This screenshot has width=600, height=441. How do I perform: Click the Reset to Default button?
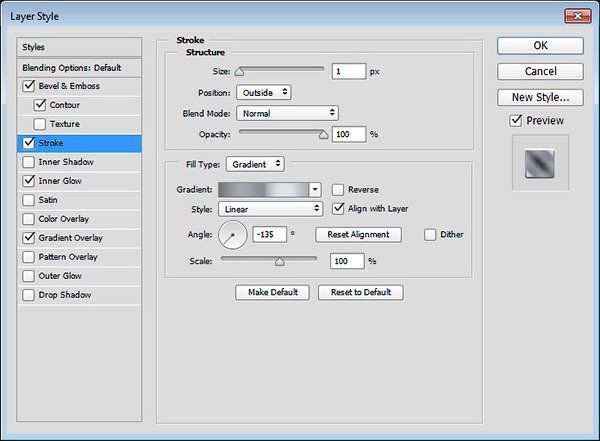coord(360,292)
